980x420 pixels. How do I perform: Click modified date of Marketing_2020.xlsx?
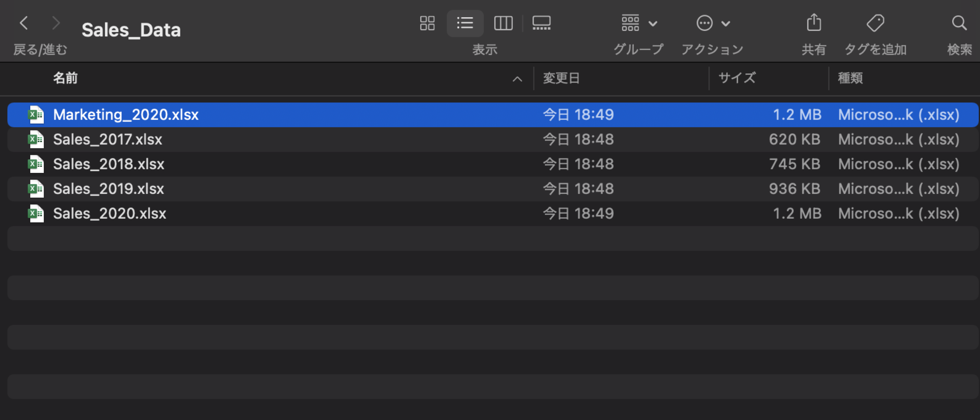click(x=578, y=115)
